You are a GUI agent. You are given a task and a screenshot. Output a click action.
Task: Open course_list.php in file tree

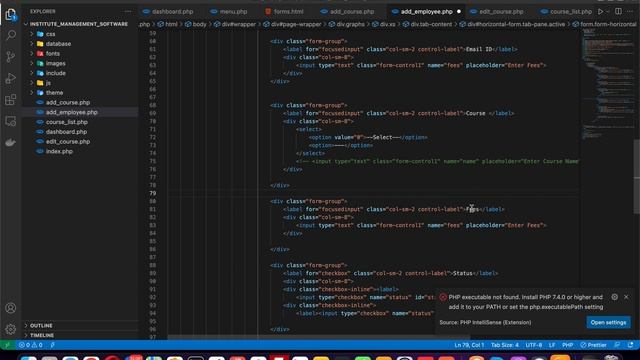pos(67,122)
